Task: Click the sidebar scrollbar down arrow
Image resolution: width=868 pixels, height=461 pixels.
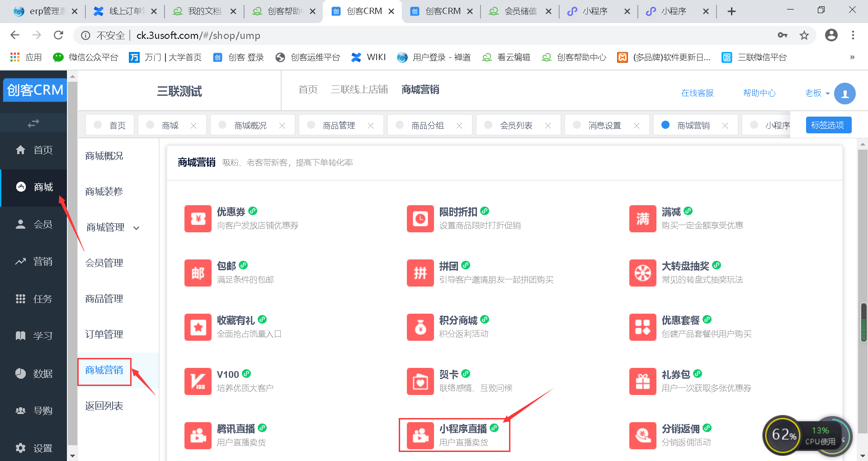Action: point(72,456)
